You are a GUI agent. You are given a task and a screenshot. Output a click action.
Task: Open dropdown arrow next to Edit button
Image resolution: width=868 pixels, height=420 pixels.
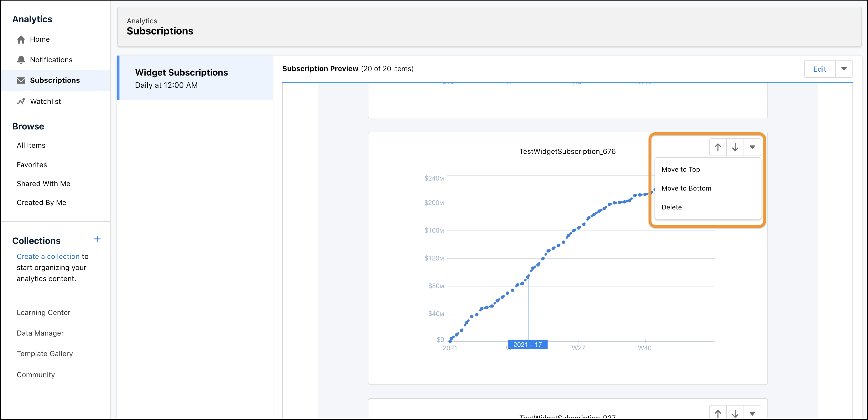point(844,69)
